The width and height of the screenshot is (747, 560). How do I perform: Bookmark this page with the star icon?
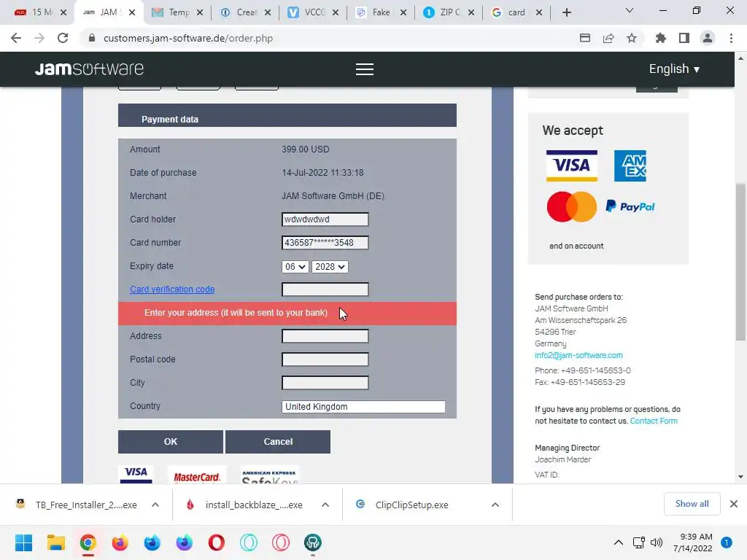[x=631, y=38]
